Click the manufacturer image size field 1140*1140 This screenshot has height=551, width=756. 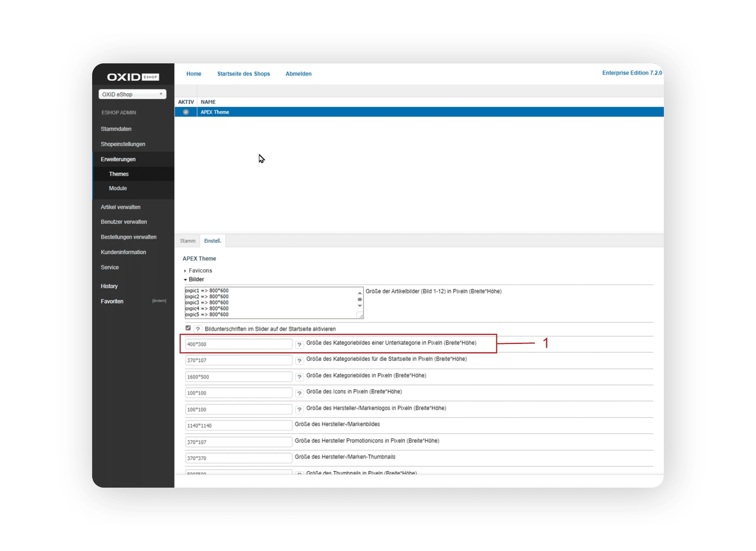tap(239, 426)
